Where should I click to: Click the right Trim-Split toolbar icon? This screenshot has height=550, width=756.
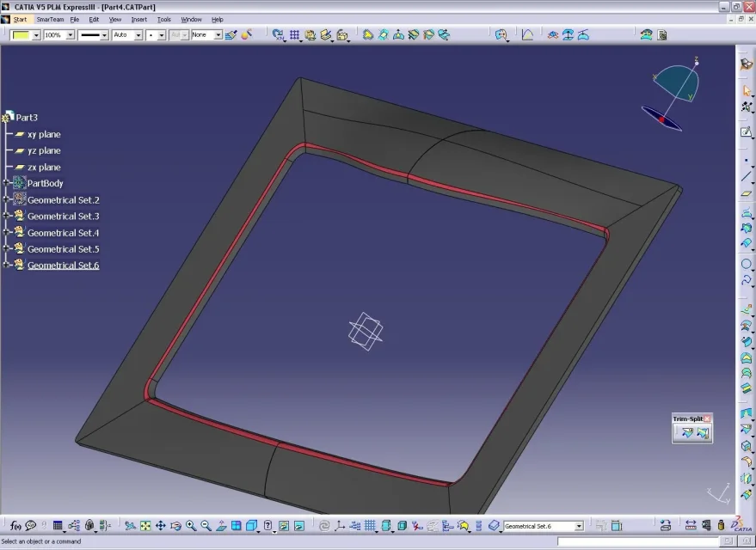[703, 432]
